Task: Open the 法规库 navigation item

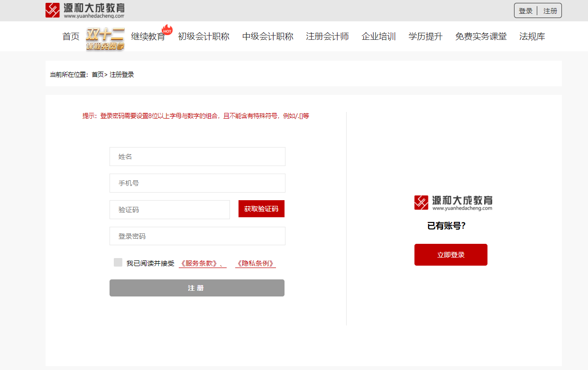Action: (532, 37)
